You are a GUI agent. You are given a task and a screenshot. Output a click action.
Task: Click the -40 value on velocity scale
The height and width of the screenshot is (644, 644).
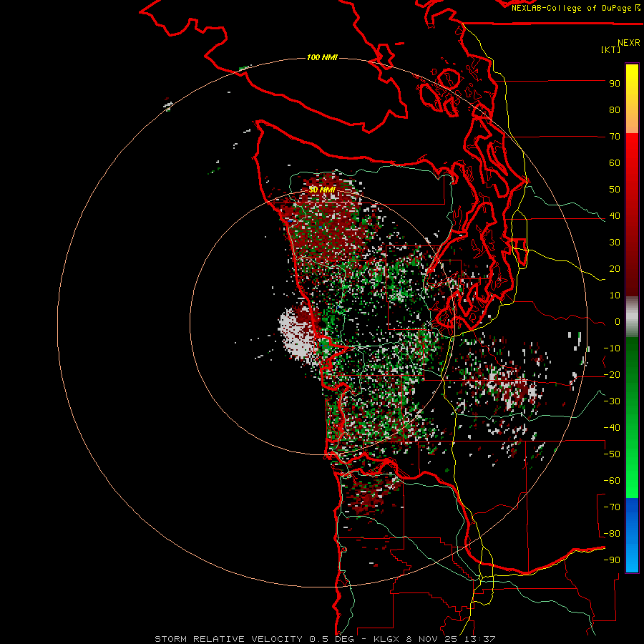pyautogui.click(x=612, y=428)
